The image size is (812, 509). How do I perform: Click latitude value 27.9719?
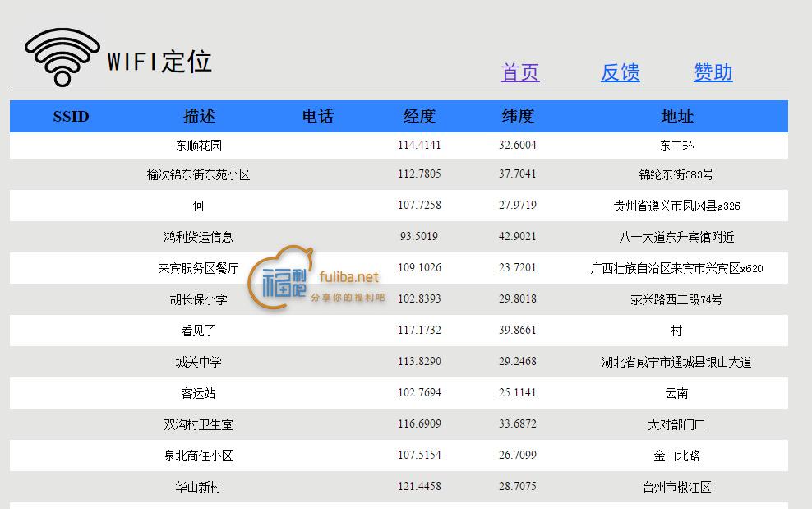coord(518,206)
